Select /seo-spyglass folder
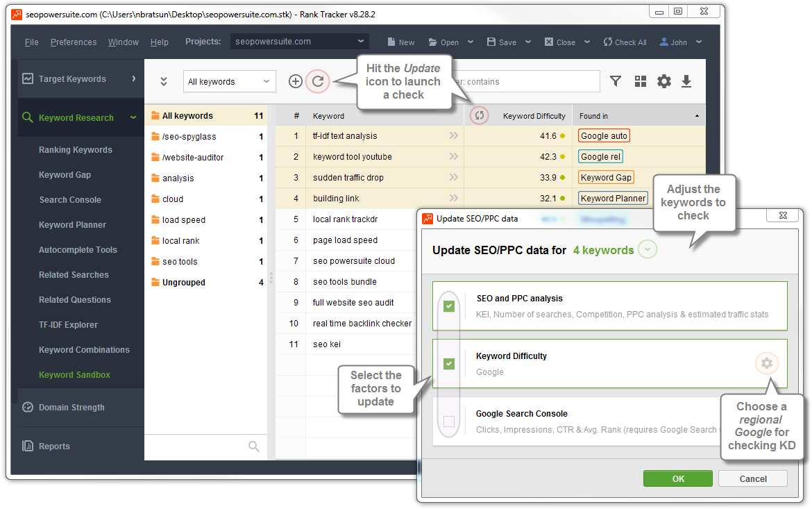This screenshot has width=812, height=509. pyautogui.click(x=207, y=137)
